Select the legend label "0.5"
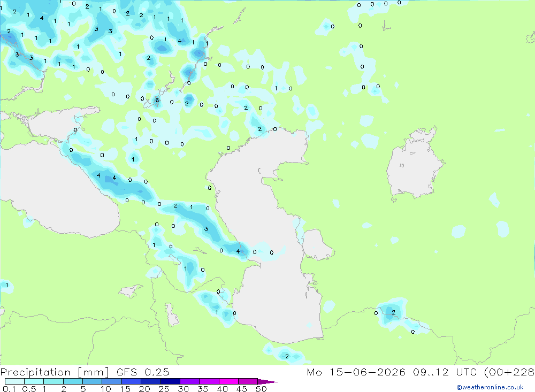The width and height of the screenshot is (535, 392). pyautogui.click(x=29, y=389)
